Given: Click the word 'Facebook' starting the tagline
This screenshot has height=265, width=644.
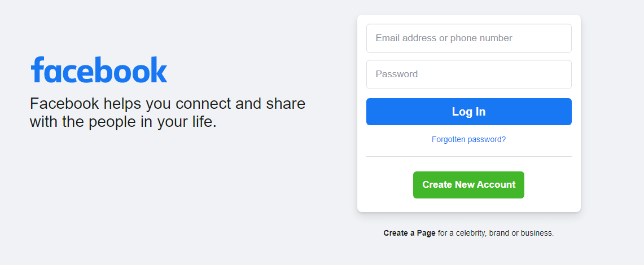Looking at the screenshot, I should [64, 104].
